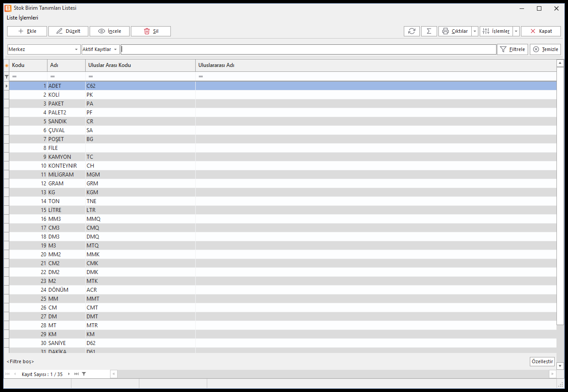Viewport: 568px width, 392px height.
Task: Open the Merkez branch combo box
Action: pyautogui.click(x=43, y=49)
